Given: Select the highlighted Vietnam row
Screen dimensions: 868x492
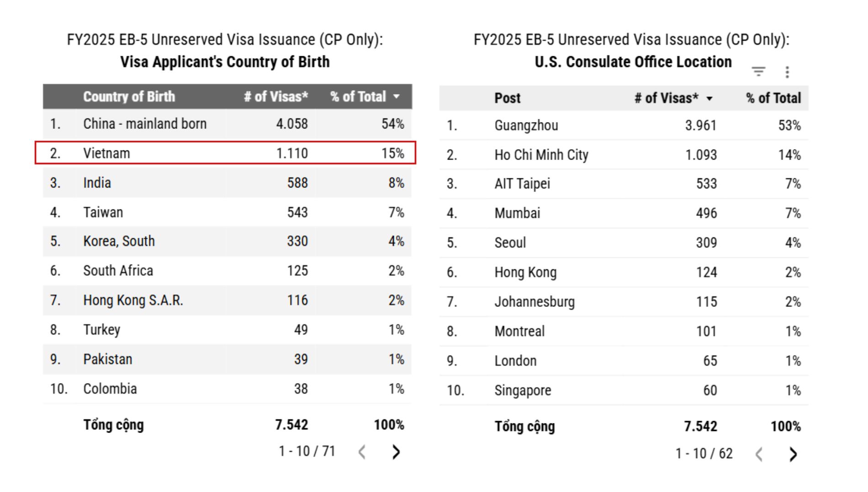Looking at the screenshot, I should 226,153.
